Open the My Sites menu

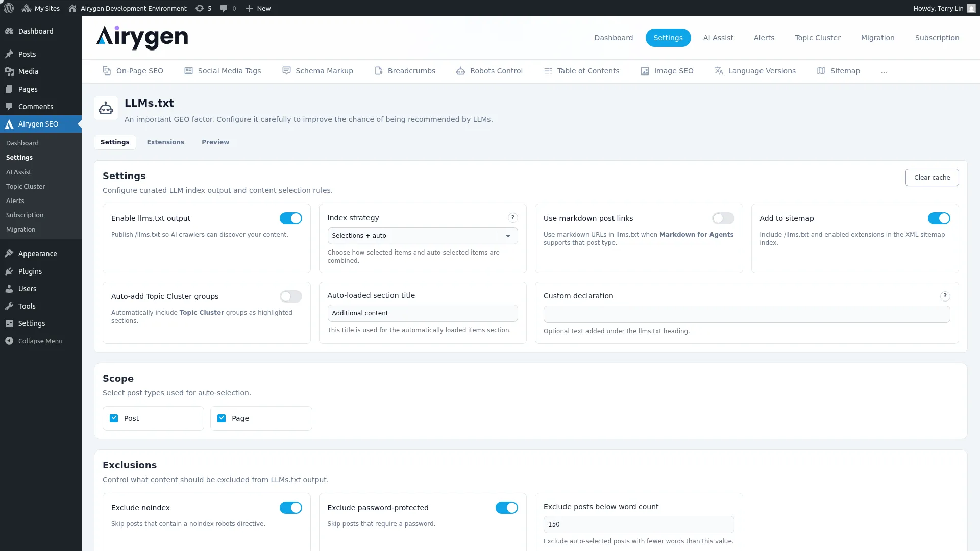(x=41, y=8)
